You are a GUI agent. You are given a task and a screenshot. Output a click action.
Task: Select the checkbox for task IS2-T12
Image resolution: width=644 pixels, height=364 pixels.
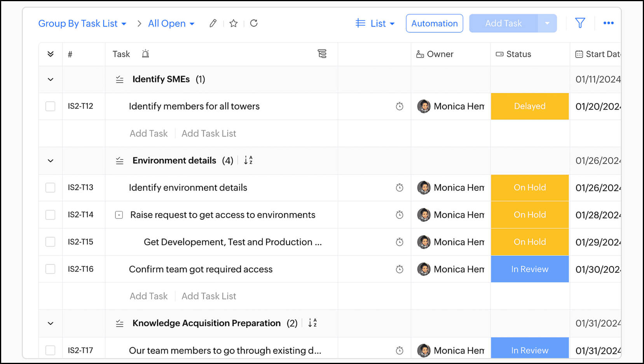pyautogui.click(x=50, y=106)
